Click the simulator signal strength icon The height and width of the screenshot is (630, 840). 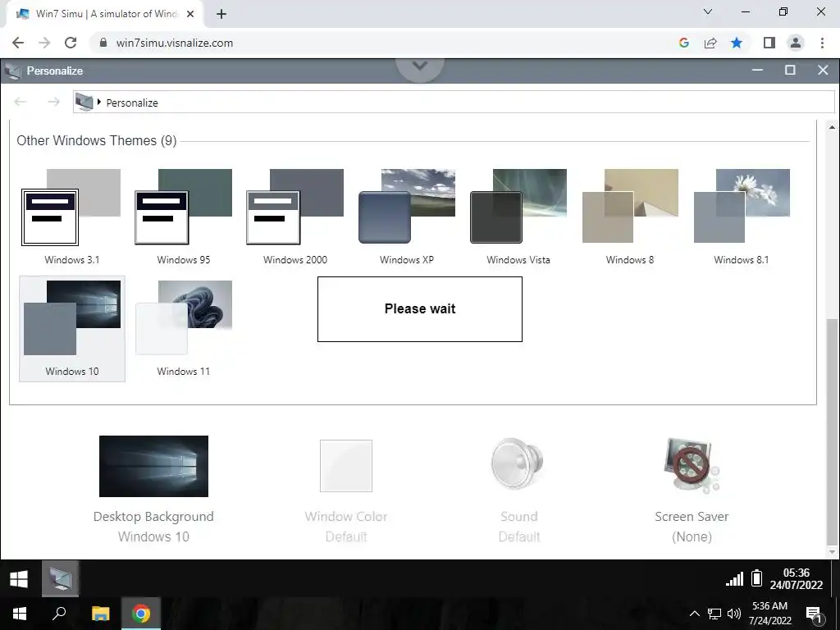(734, 578)
